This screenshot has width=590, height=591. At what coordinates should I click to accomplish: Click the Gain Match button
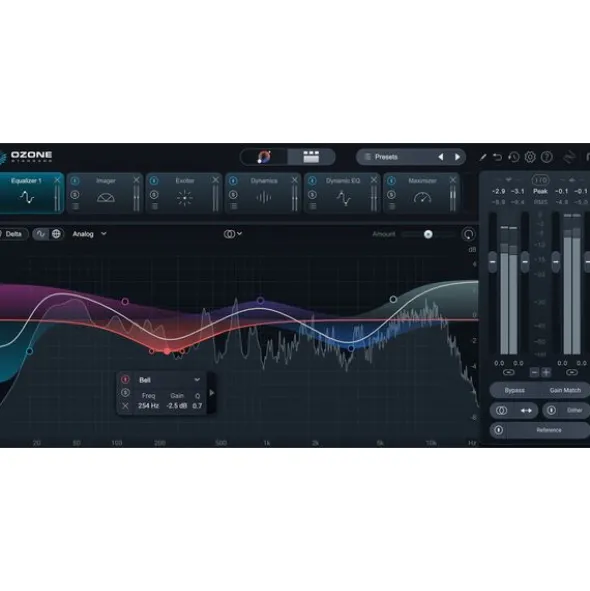click(565, 390)
